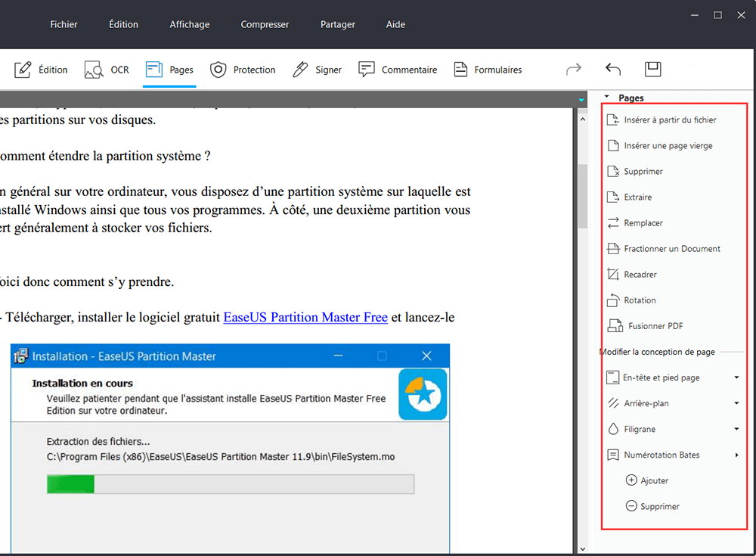Click the Fractionner un Document label

click(672, 249)
